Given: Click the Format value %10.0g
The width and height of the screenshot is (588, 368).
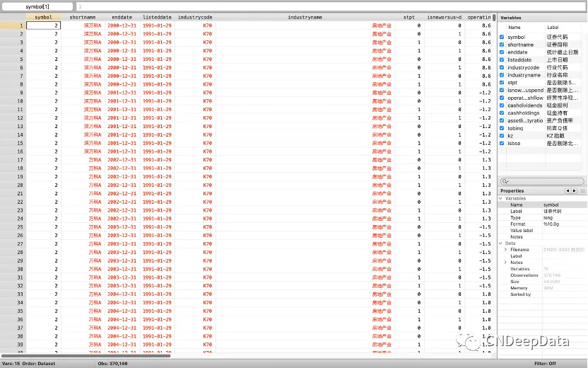Looking at the screenshot, I should (551, 224).
